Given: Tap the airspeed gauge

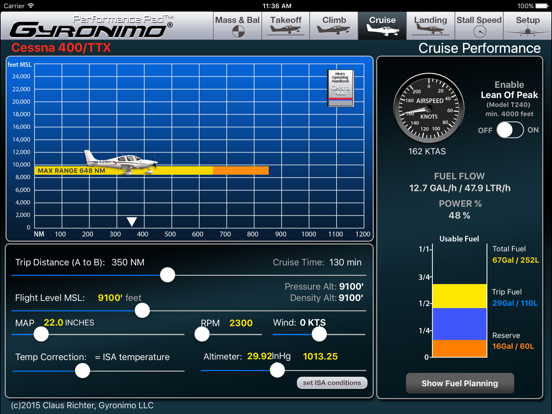Looking at the screenshot, I should [428, 108].
